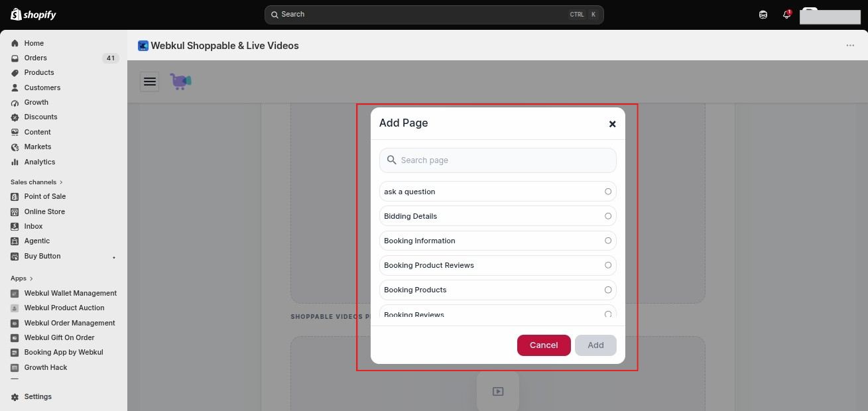868x411 pixels.
Task: Click the Analytics bar chart icon
Action: tap(15, 162)
